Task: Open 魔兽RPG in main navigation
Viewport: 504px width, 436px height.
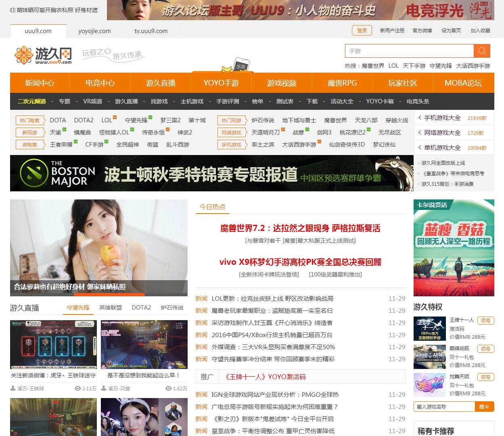Action: (x=342, y=83)
